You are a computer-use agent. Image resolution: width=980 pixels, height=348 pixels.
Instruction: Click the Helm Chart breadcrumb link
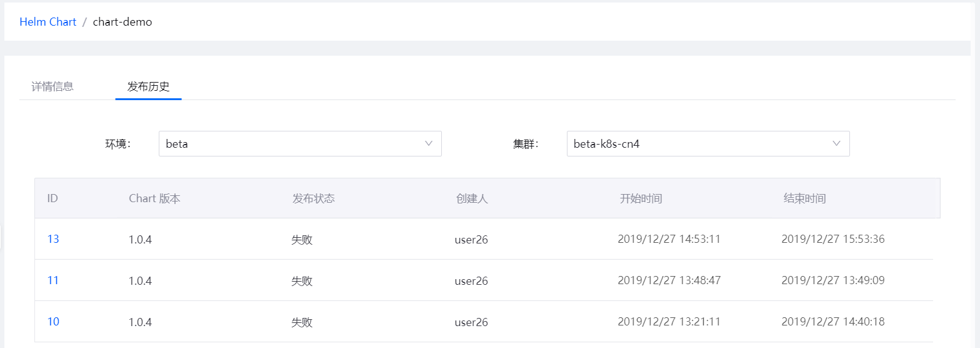(x=47, y=22)
